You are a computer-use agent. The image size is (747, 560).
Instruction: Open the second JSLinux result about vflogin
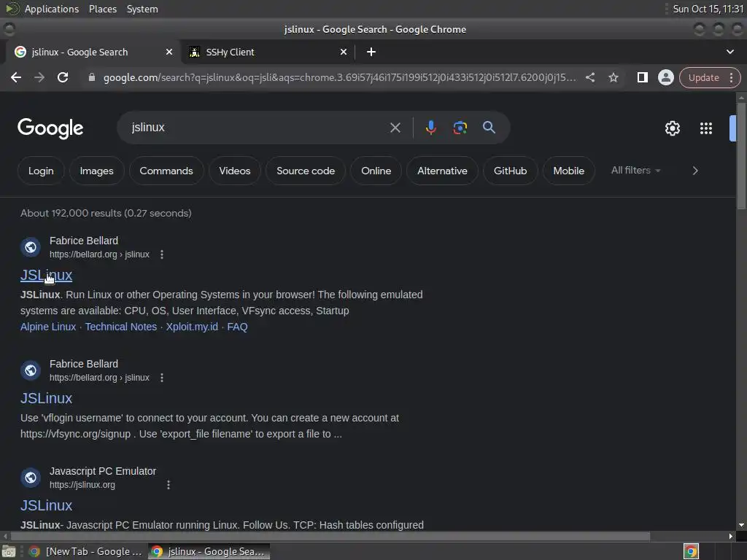pos(46,398)
